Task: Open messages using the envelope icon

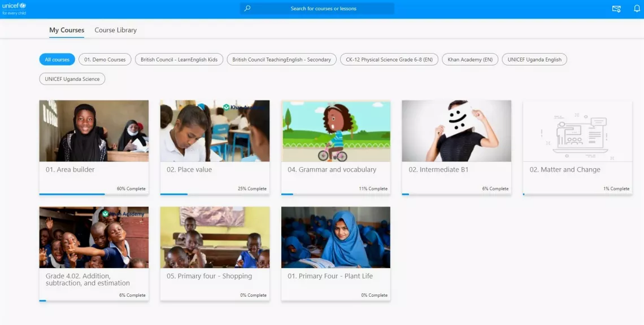Action: (x=616, y=9)
